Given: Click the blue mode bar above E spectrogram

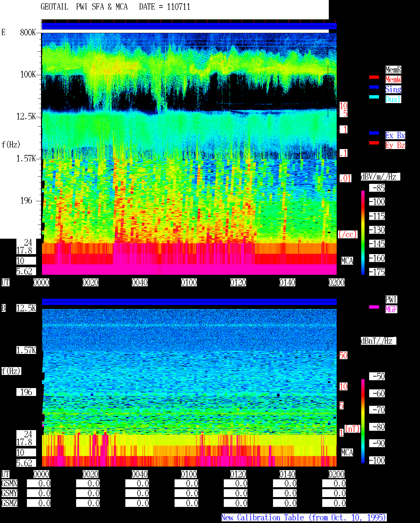Looking at the screenshot, I should tap(189, 26).
